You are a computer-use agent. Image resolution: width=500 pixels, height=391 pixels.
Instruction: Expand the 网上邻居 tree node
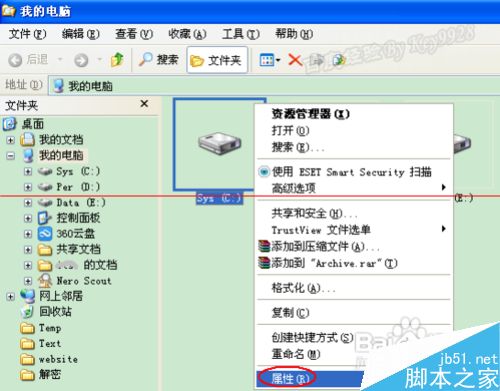10,296
